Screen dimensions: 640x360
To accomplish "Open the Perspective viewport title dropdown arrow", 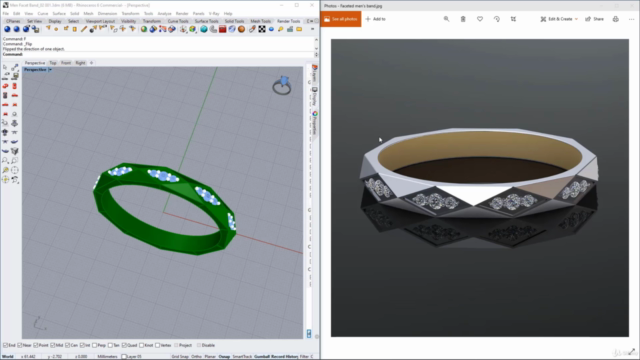I will (50, 70).
